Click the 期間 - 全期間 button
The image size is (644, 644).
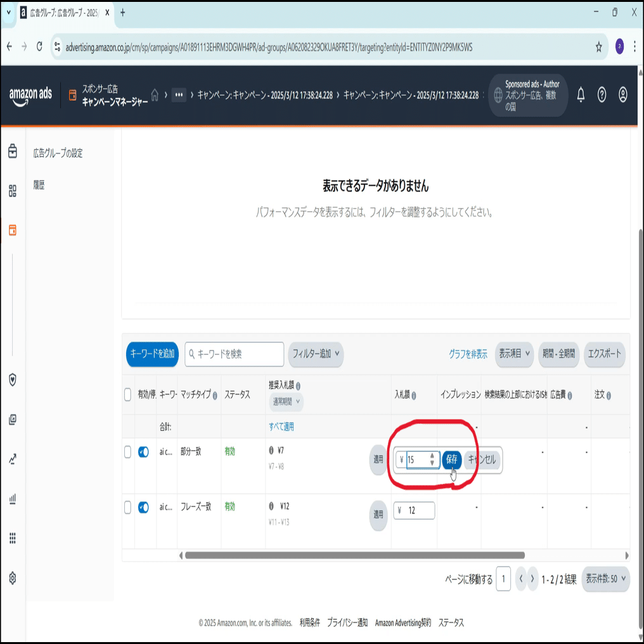point(558,354)
